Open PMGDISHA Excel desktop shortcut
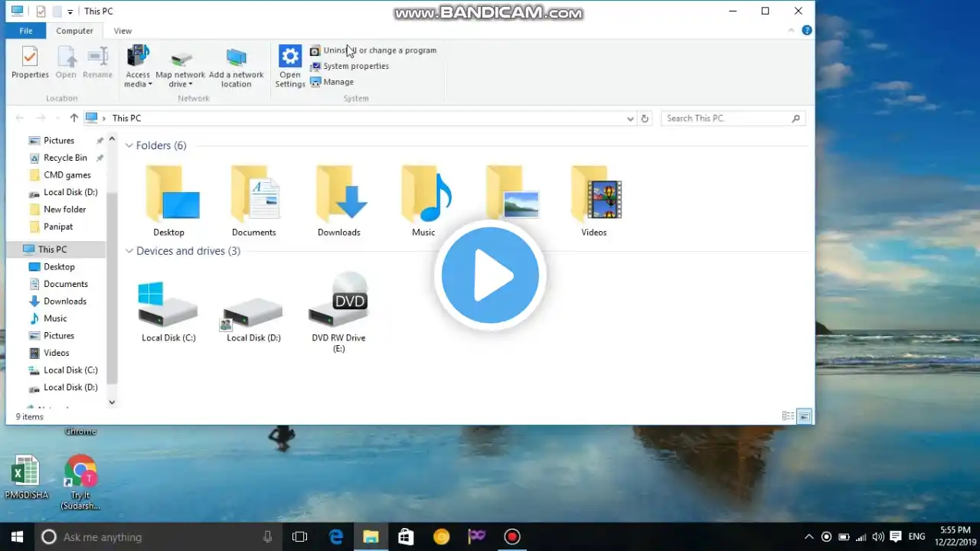Image resolution: width=980 pixels, height=551 pixels. (x=27, y=478)
